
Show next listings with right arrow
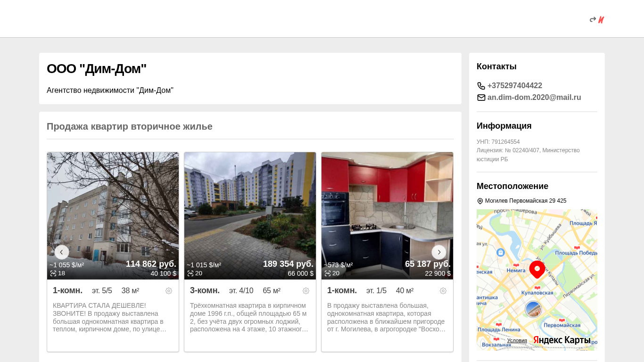point(439,252)
